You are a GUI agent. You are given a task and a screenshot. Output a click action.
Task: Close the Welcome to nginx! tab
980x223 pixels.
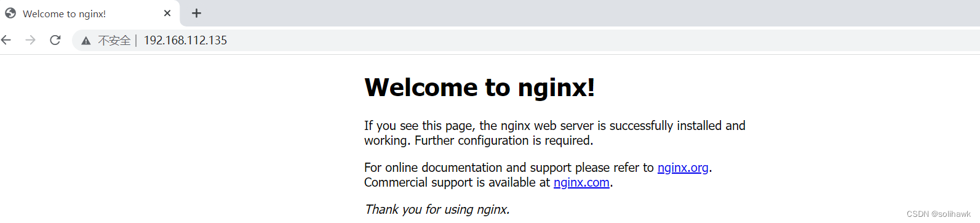pyautogui.click(x=167, y=13)
